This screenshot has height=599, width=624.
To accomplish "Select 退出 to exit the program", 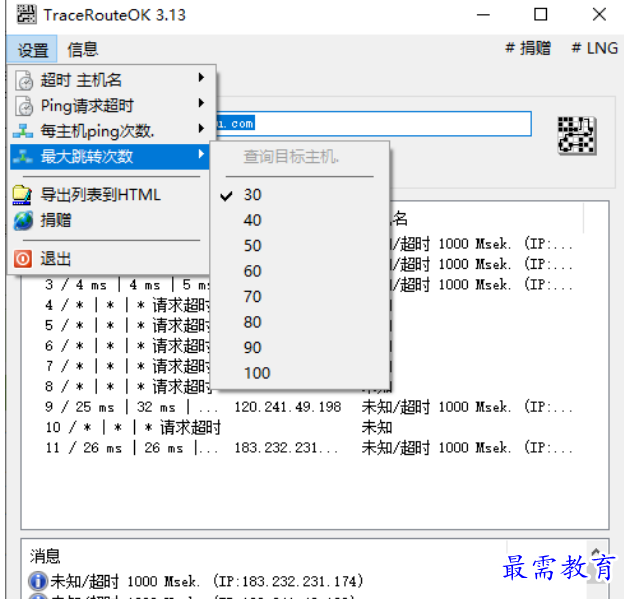I will pos(108,259).
